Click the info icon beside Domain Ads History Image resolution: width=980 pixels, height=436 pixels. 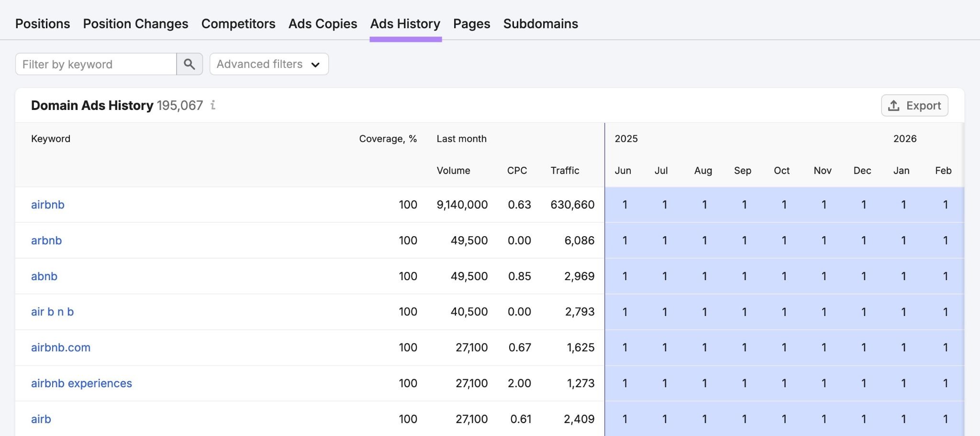[213, 105]
